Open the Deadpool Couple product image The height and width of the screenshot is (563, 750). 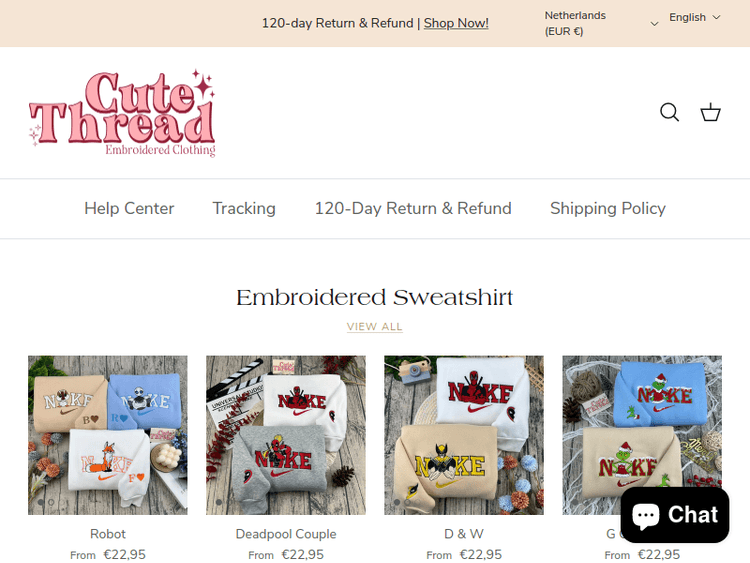tap(286, 435)
